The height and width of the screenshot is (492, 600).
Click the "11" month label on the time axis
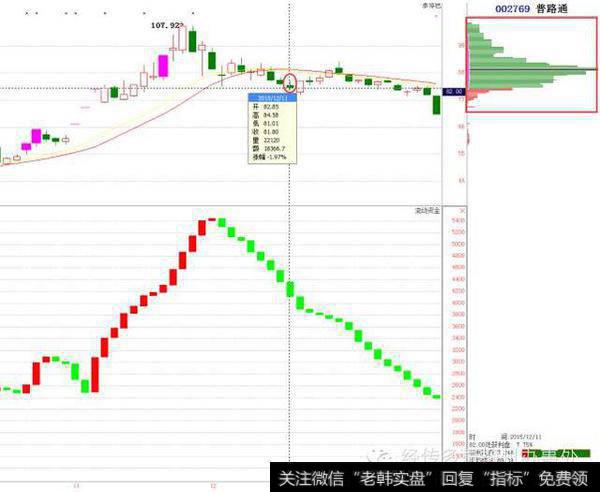pos(77,486)
